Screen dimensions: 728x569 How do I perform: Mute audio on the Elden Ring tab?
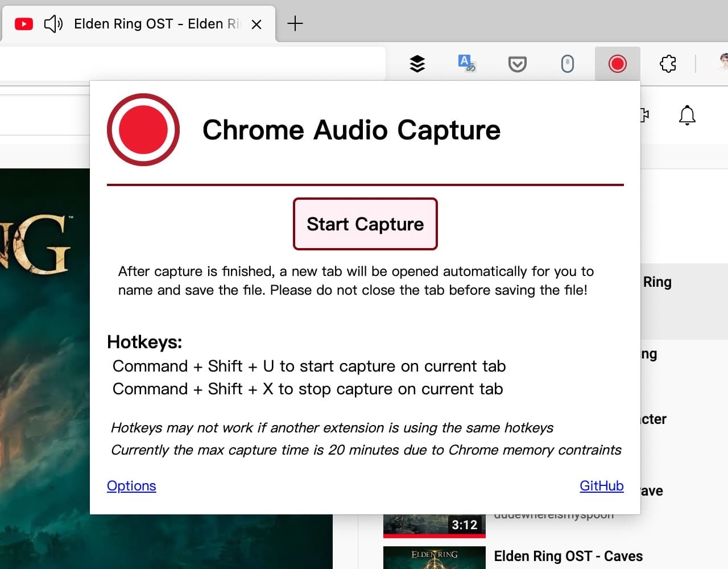point(53,24)
